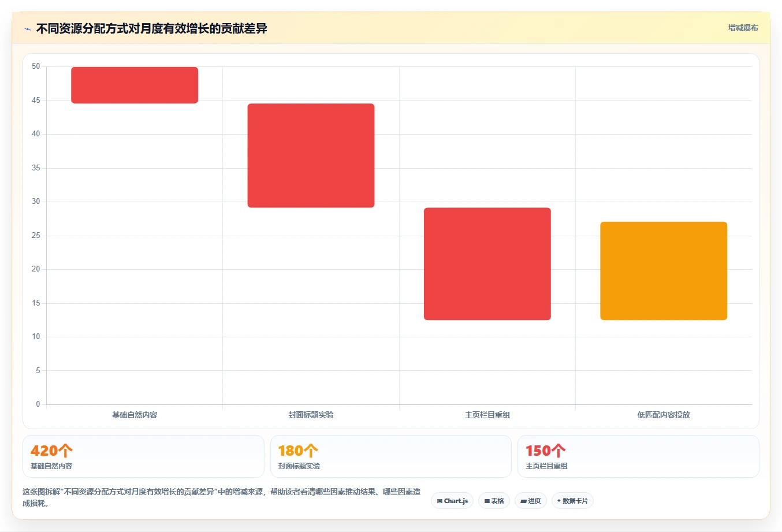Open the 420个 基础自然内容 stat card
This screenshot has height=532, width=782.
pos(143,456)
